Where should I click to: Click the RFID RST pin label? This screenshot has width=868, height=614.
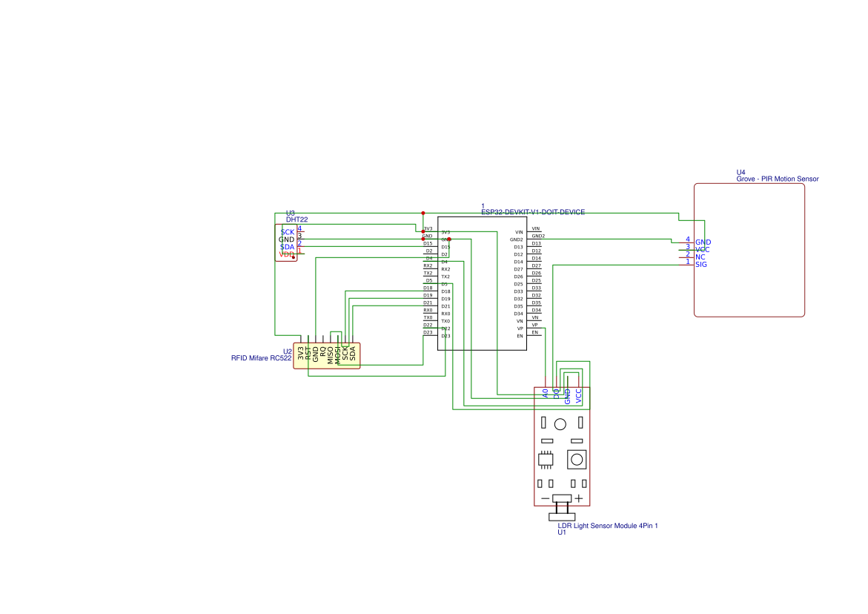click(308, 353)
